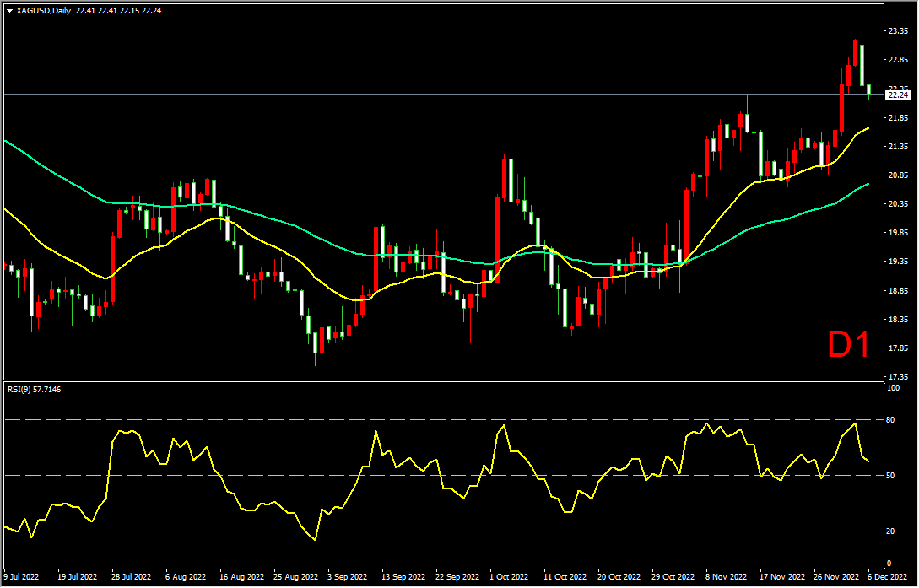This screenshot has width=919, height=588.
Task: Select the XAGUSD,Daily chart title text
Action: click(x=41, y=10)
